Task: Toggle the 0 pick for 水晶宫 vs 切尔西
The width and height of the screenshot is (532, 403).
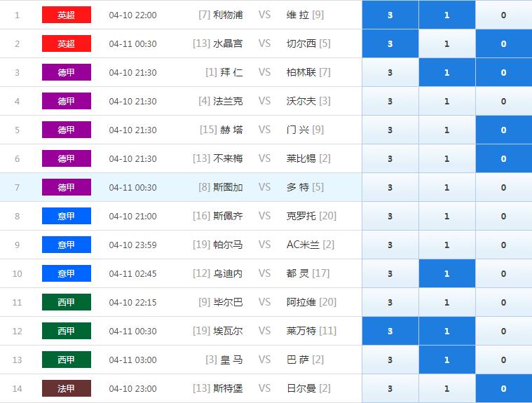Action: 503,43
